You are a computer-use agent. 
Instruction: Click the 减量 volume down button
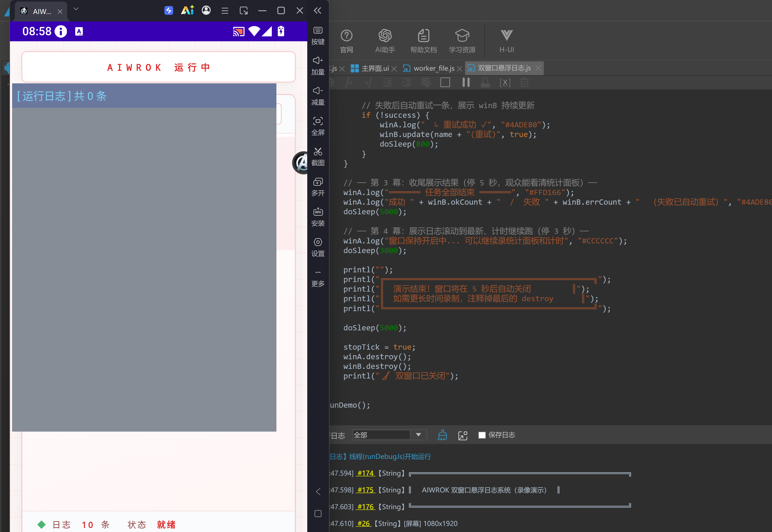coord(318,96)
